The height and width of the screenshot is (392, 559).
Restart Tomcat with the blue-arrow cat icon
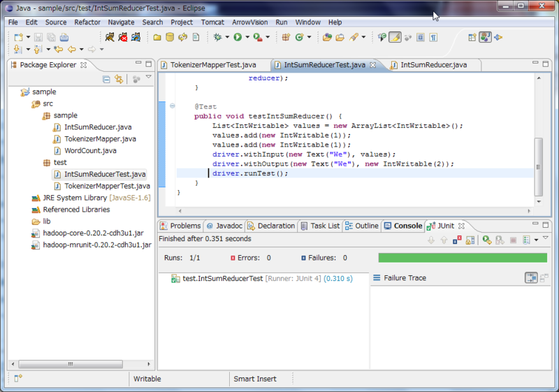[136, 37]
